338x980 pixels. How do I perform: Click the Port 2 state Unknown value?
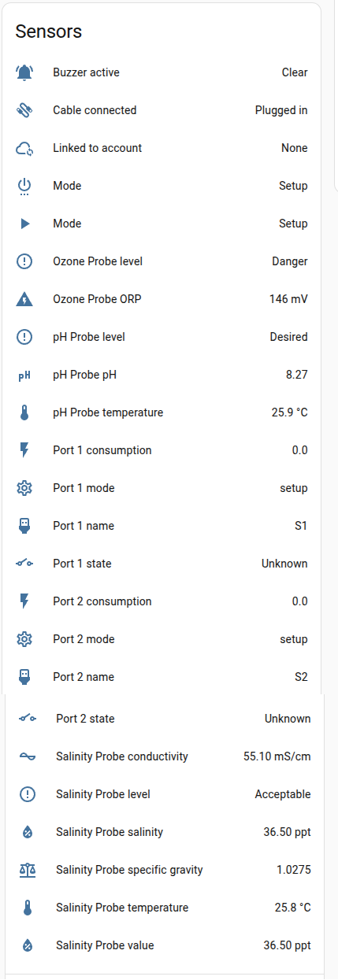288,719
